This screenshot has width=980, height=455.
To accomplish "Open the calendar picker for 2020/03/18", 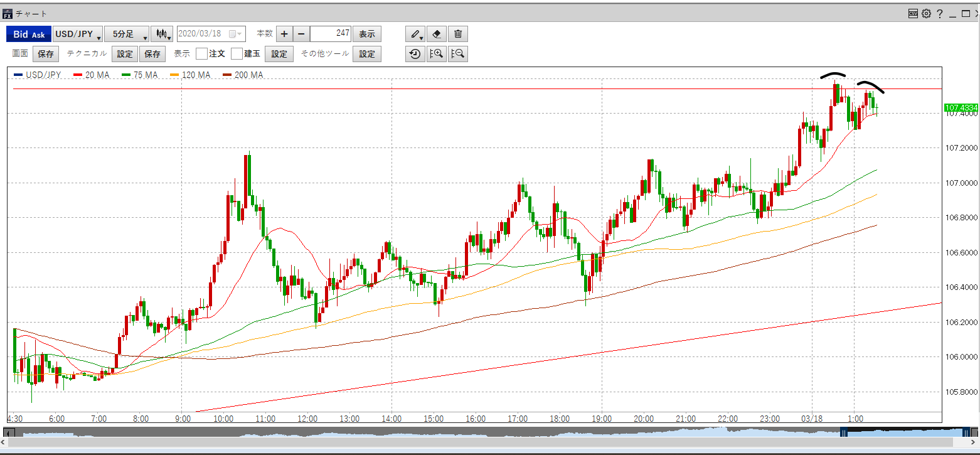I will (x=235, y=34).
